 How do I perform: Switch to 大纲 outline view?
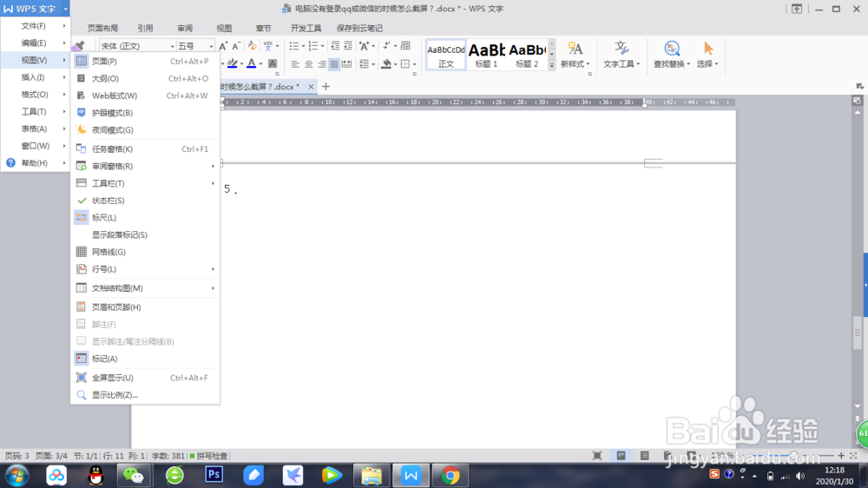145,78
